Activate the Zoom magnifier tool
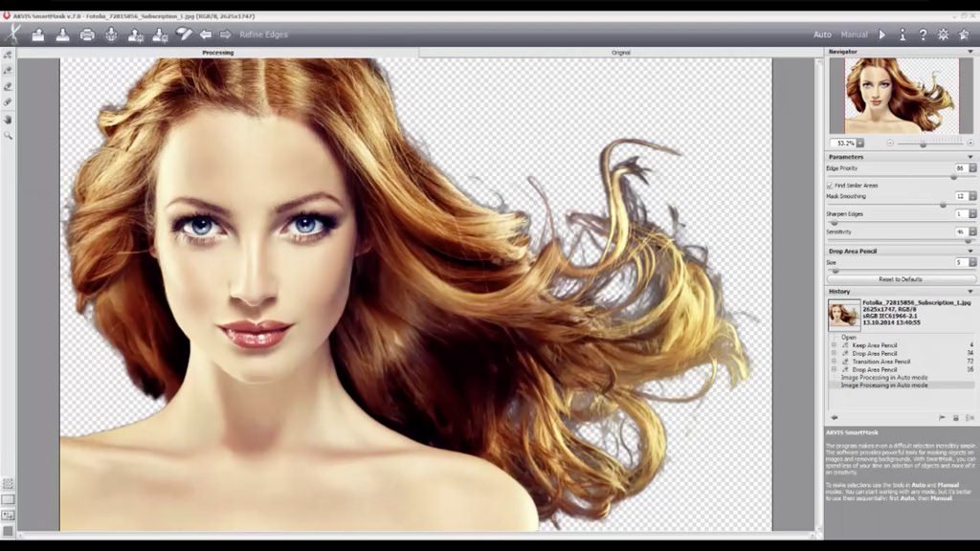This screenshot has height=551, width=980. pos(8,138)
